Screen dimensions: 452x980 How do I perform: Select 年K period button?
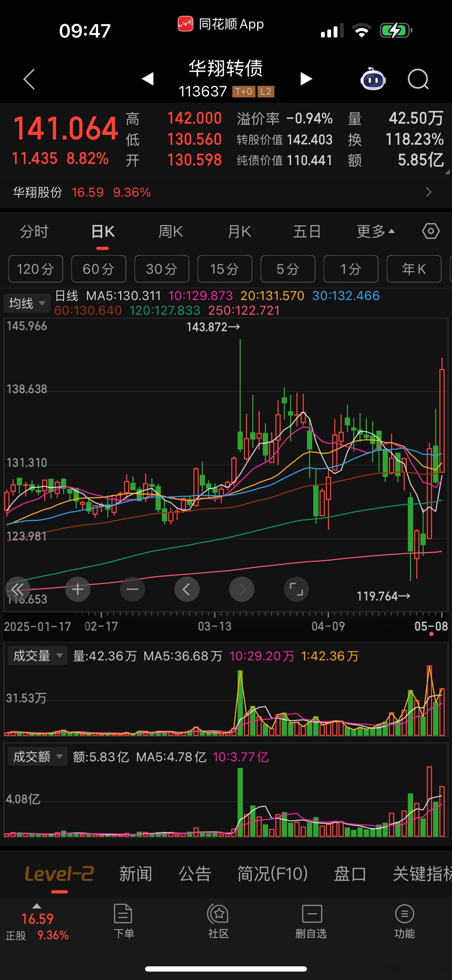point(414,269)
